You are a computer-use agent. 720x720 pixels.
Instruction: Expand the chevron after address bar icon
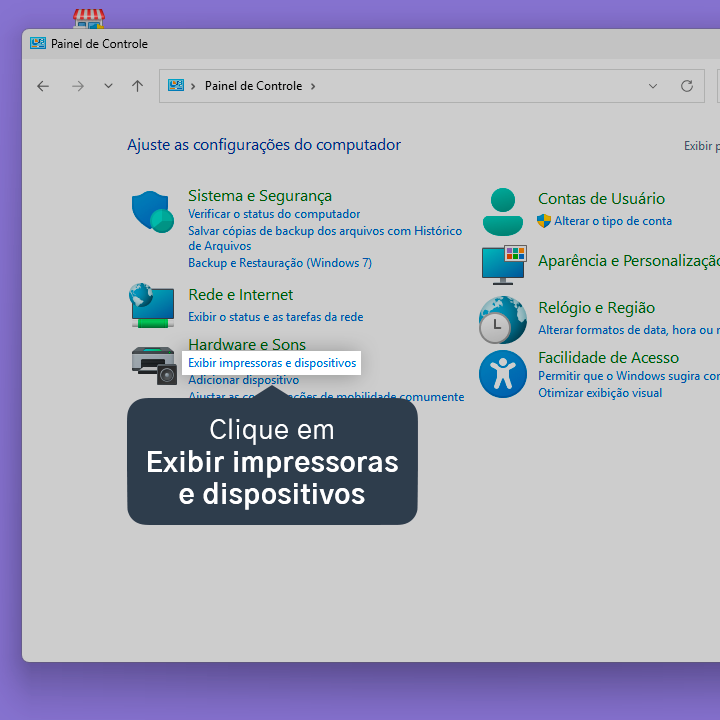coord(193,86)
